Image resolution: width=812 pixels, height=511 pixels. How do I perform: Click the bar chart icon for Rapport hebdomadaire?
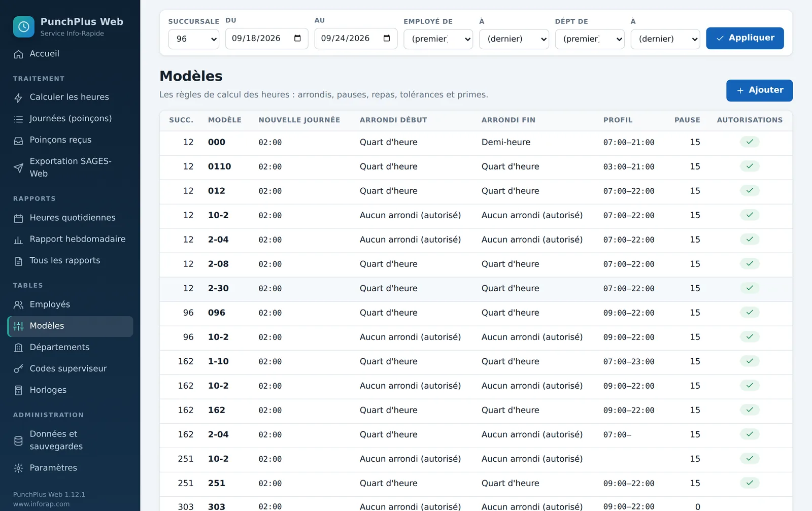(18, 240)
